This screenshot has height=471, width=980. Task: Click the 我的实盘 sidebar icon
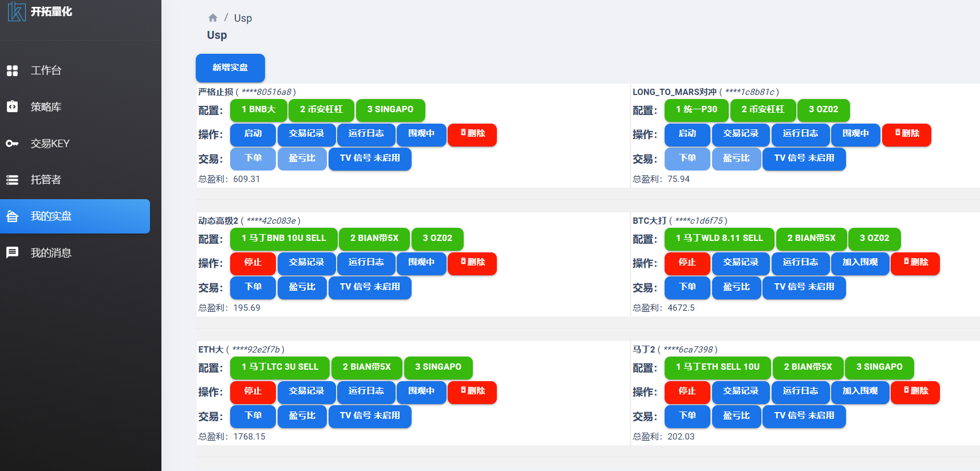12,216
